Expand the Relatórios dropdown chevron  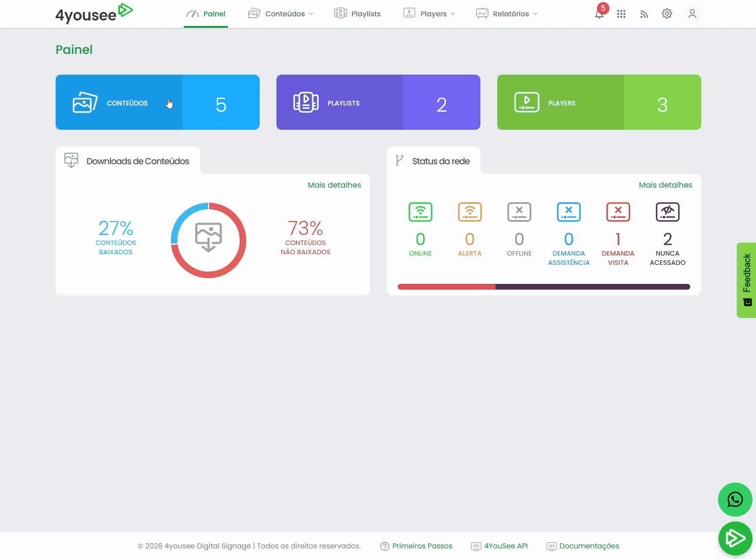[x=535, y=14]
